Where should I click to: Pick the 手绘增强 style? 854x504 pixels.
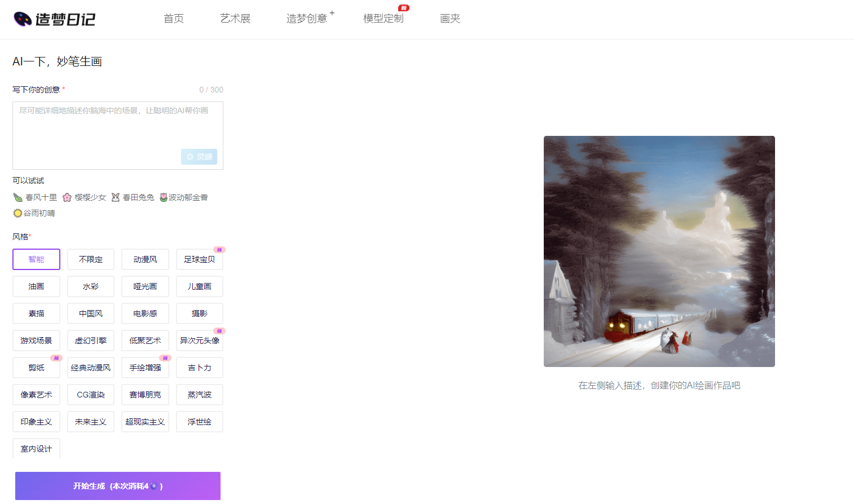pyautogui.click(x=145, y=368)
